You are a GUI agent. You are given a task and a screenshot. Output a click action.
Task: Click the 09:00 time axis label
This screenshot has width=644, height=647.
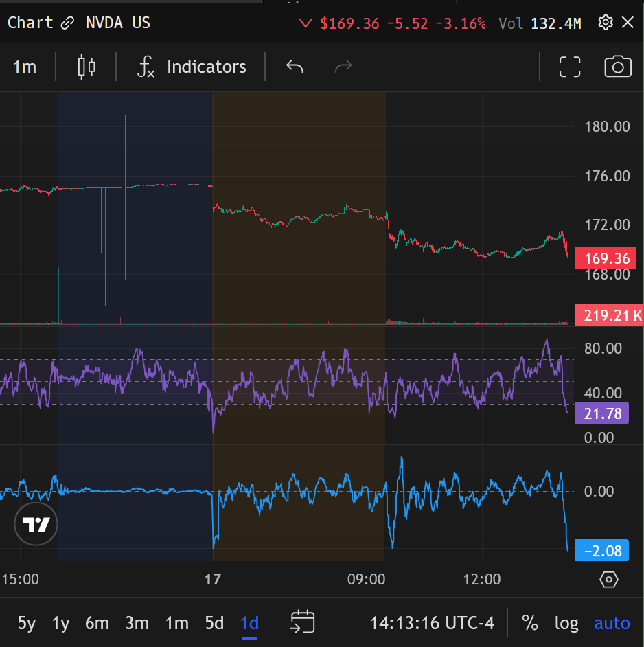point(366,579)
